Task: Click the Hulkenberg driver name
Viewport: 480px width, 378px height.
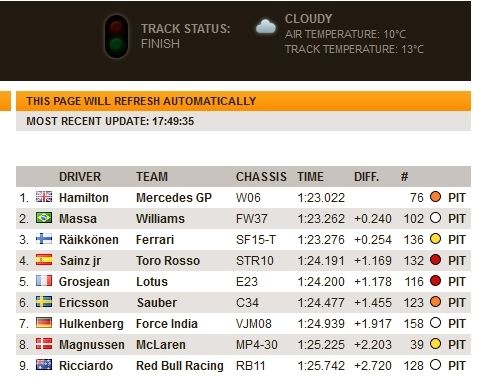Action: point(91,324)
